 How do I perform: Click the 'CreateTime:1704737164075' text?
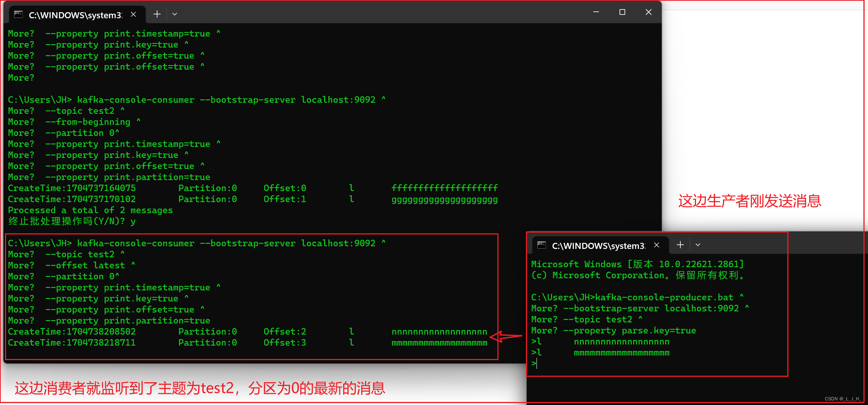tap(72, 188)
